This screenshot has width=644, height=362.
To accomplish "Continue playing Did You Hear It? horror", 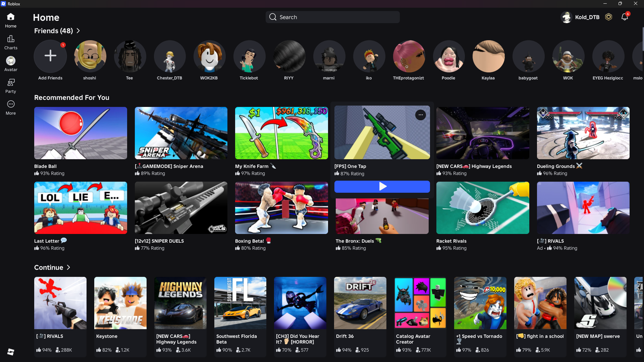I will pyautogui.click(x=300, y=303).
